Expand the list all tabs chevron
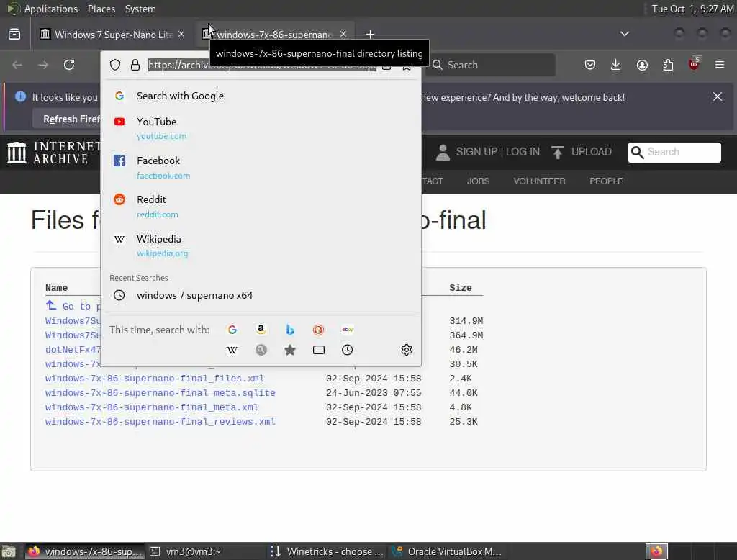The height and width of the screenshot is (560, 737). point(624,34)
